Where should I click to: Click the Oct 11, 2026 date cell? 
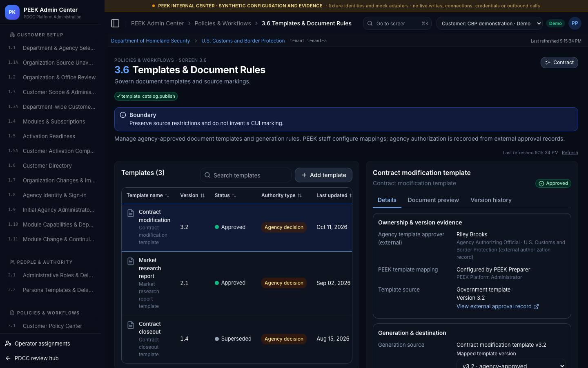[332, 227]
